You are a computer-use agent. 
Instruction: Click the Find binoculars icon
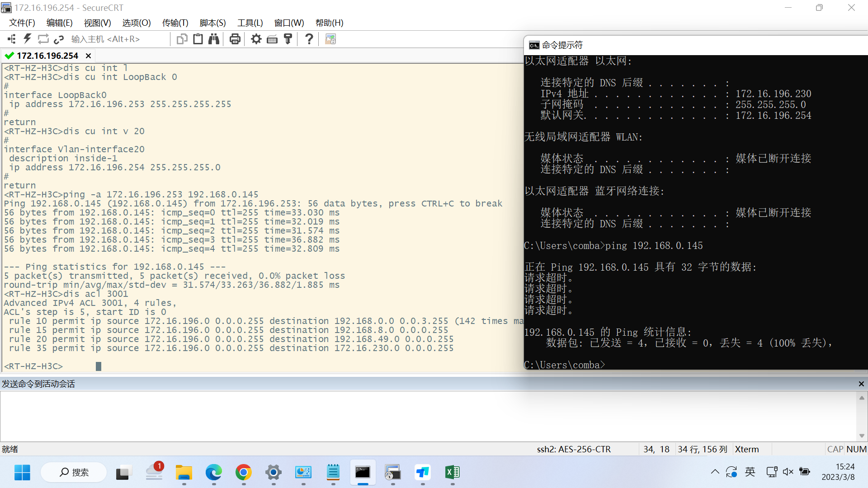coord(214,39)
